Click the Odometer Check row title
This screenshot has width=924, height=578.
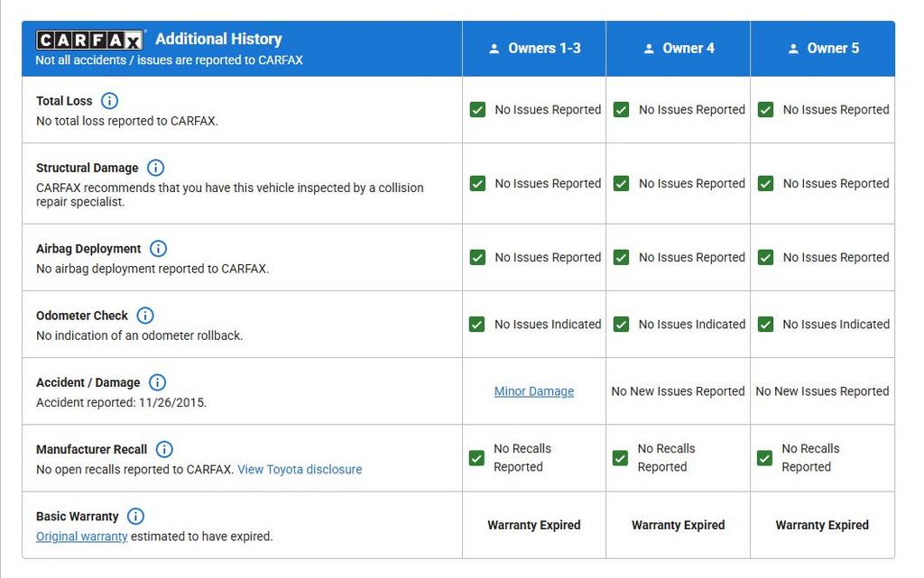82,317
